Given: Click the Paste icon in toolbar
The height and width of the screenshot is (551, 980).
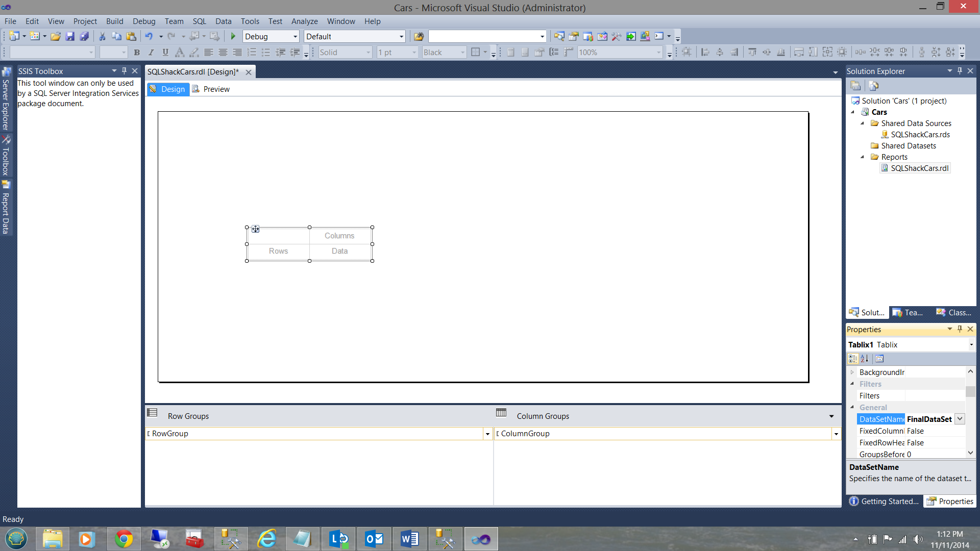Looking at the screenshot, I should tap(131, 36).
